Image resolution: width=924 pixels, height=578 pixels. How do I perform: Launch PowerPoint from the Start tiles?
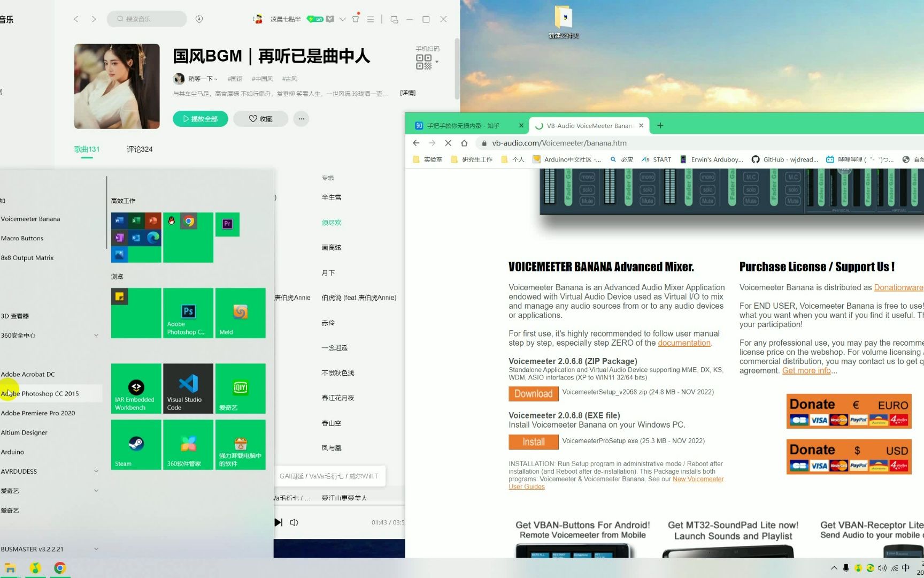point(153,220)
